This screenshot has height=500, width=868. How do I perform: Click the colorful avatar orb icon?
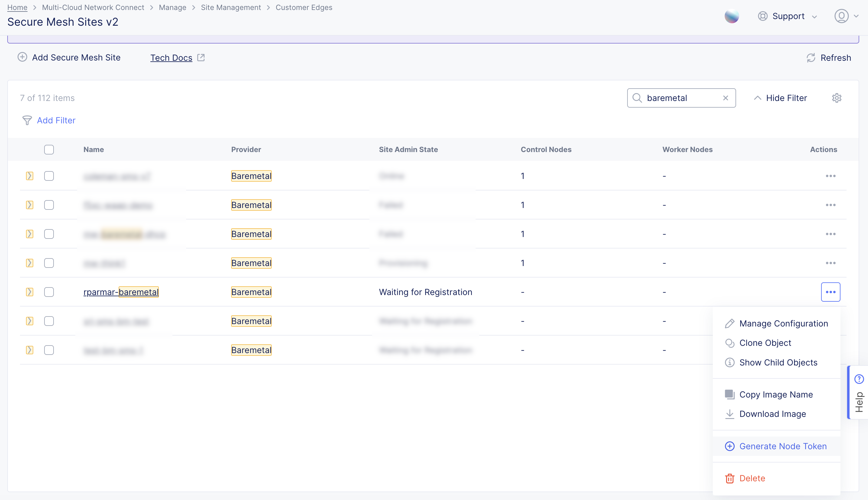pyautogui.click(x=732, y=16)
